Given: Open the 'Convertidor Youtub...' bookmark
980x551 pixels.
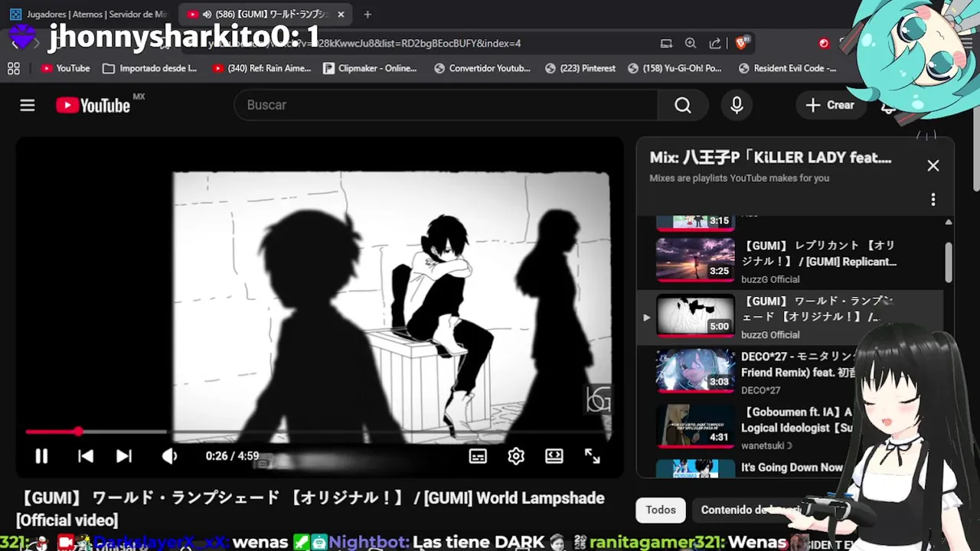Looking at the screenshot, I should click(482, 68).
